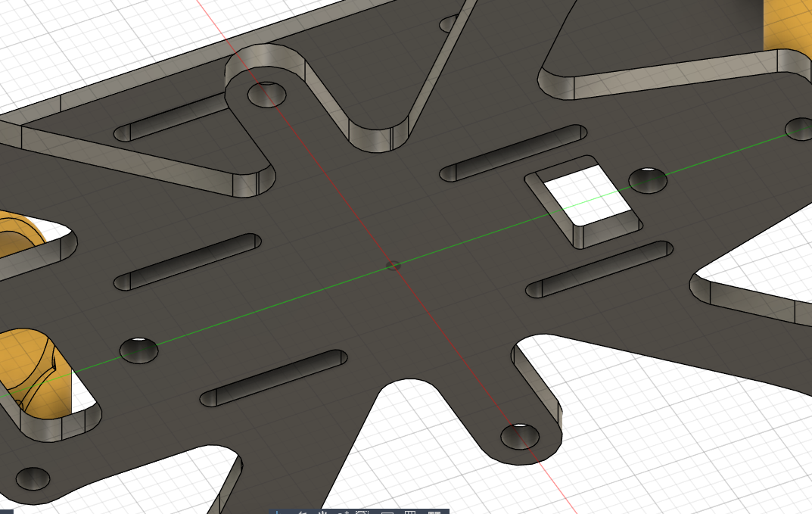812x514 pixels.
Task: Select the hole on the green axis, left side
Action: click(x=140, y=349)
